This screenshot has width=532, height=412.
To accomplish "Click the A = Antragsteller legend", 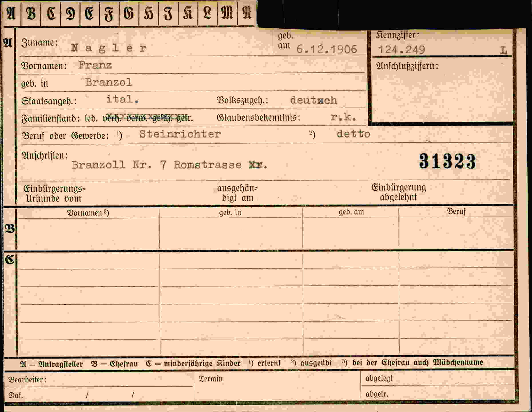I will (51, 364).
